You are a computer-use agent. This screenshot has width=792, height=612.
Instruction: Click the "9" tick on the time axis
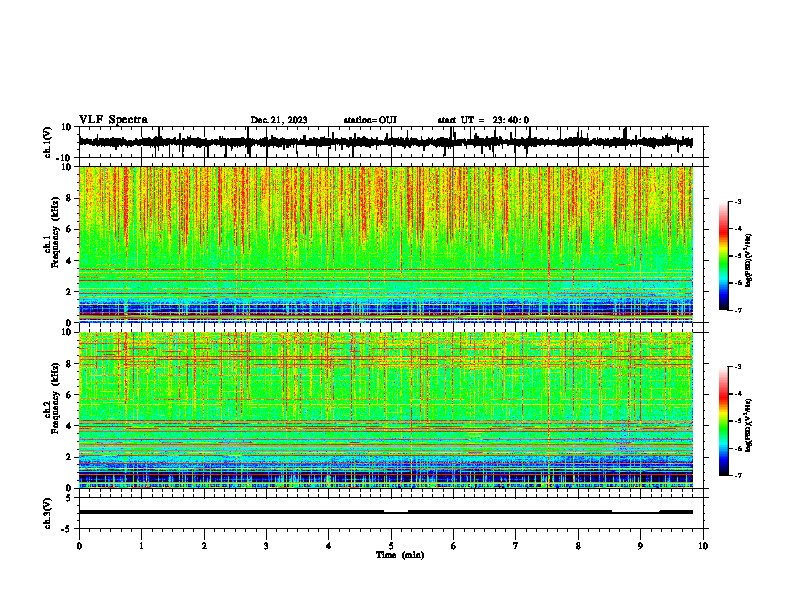tap(640, 546)
